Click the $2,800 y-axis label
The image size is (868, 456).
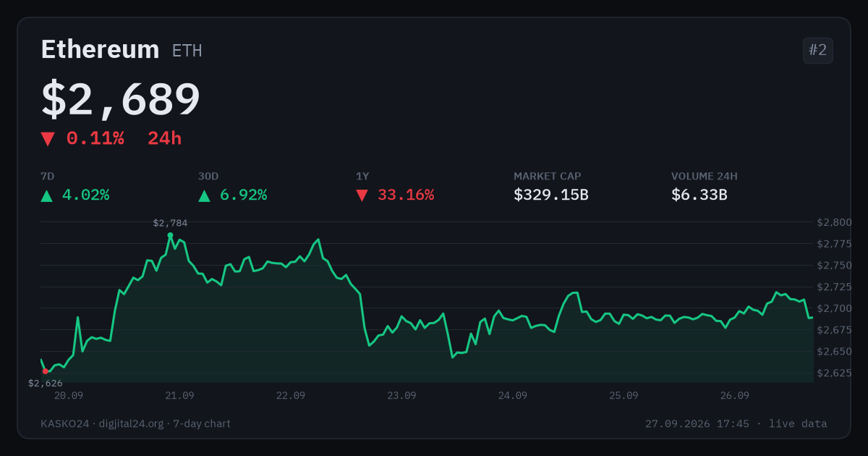pyautogui.click(x=834, y=222)
